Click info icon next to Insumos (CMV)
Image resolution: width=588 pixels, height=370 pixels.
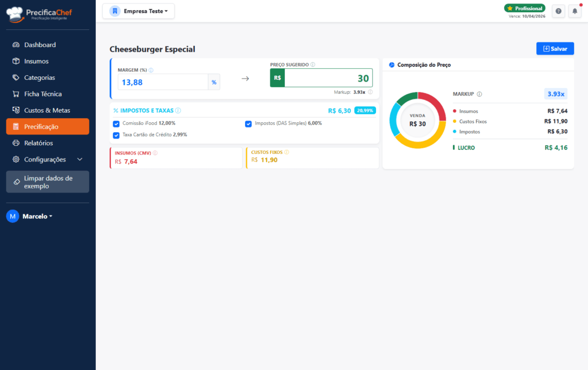pos(155,153)
